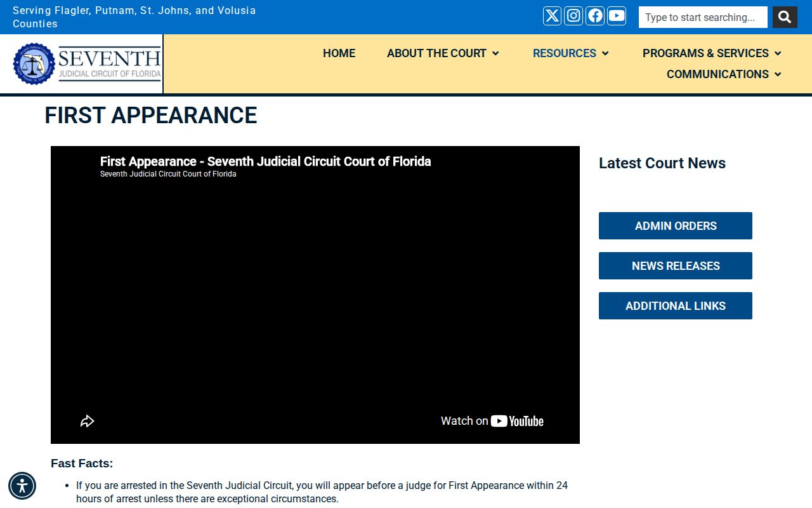Click the First Appearance page heading
This screenshot has height=508, width=812.
click(151, 115)
